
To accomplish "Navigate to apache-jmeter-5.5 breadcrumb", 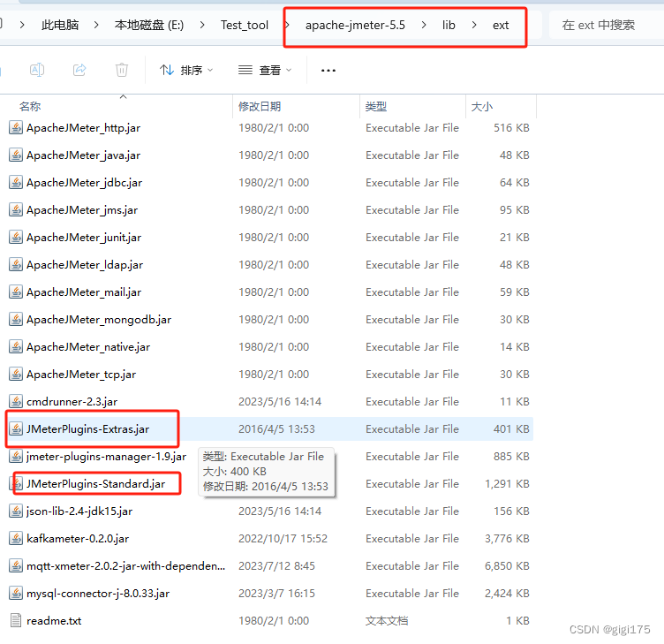I will click(x=355, y=26).
